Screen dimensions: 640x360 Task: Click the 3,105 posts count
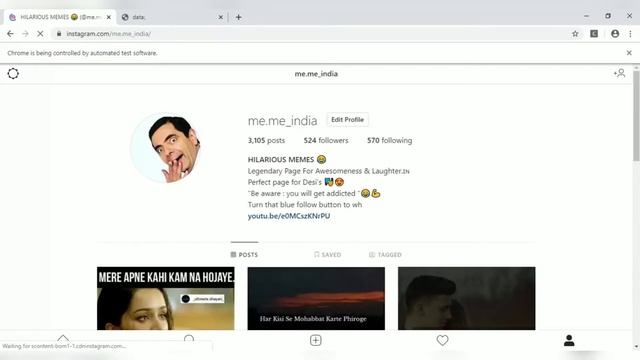266,140
